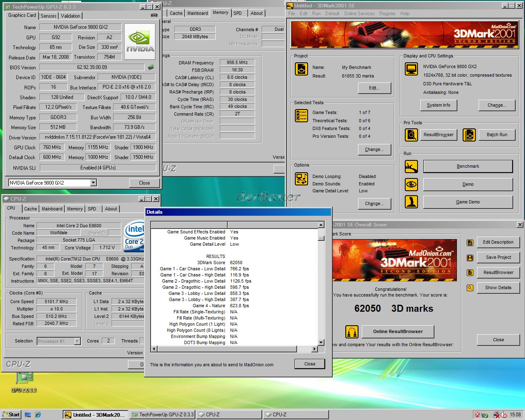The height and width of the screenshot is (420, 525).
Task: Click the Online ResultBrowser button
Action: pyautogui.click(x=398, y=331)
